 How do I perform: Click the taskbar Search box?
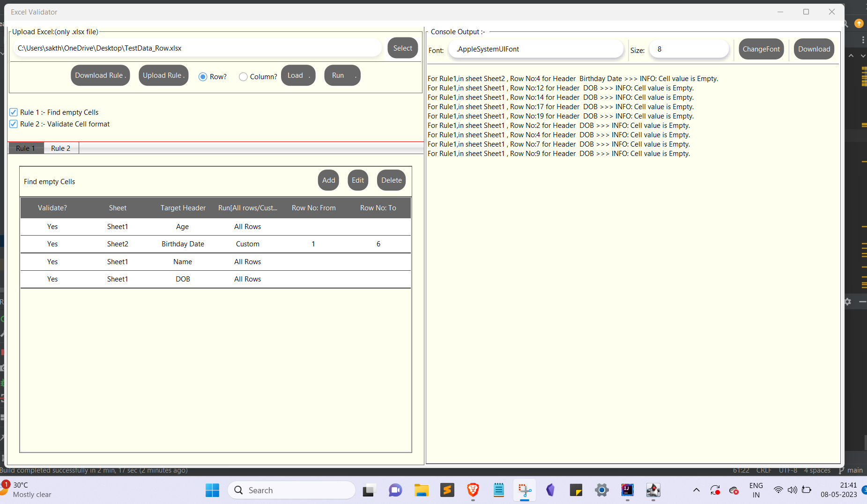[291, 490]
